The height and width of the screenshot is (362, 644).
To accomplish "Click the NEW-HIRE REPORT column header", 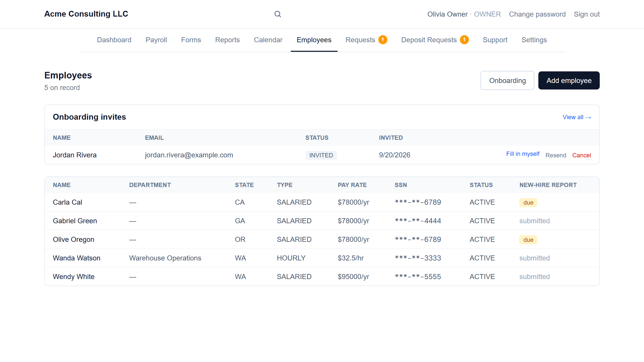I will point(548,185).
